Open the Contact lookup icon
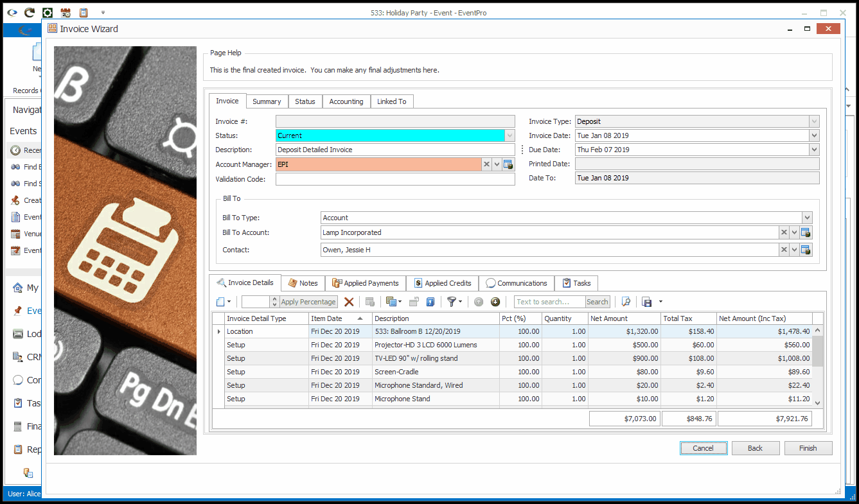 click(x=806, y=250)
